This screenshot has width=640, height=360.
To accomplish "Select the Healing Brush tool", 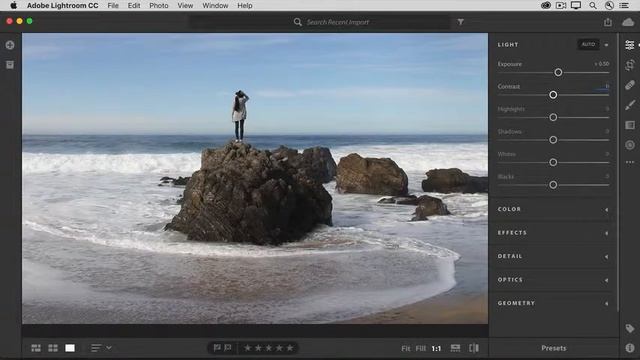I will tap(630, 85).
